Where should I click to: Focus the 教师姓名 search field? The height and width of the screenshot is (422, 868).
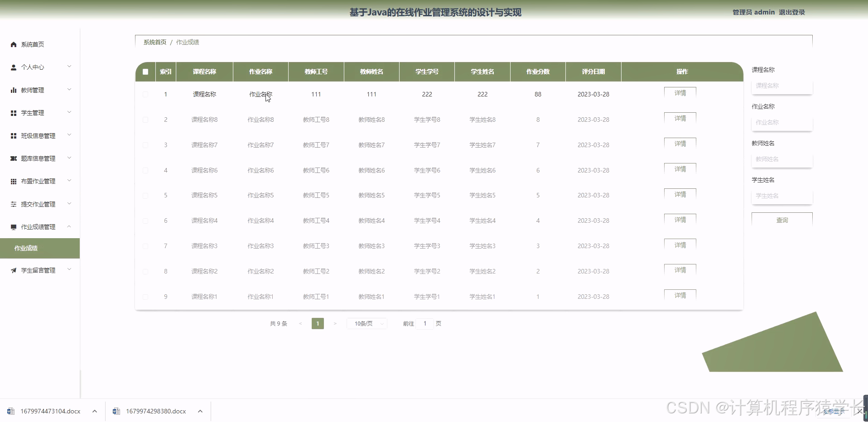(782, 159)
